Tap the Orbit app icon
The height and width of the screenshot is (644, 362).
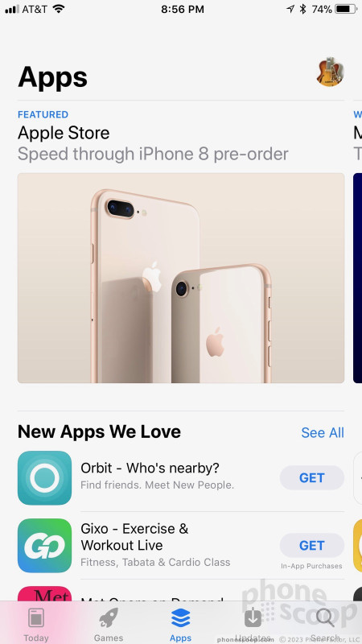coord(44,477)
